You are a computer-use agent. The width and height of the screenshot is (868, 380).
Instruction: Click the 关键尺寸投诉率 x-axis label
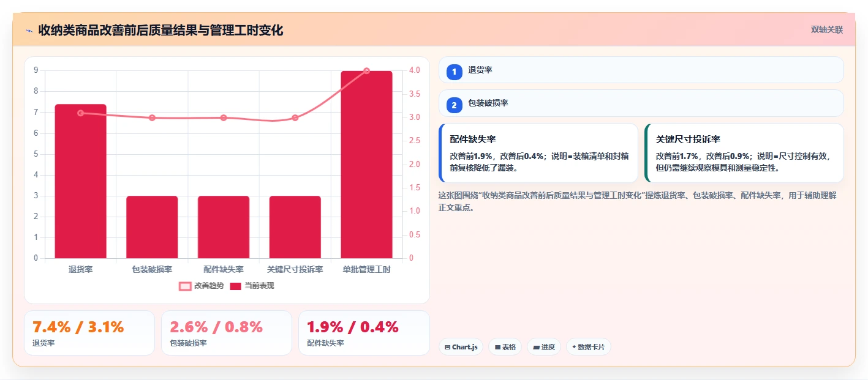click(295, 269)
